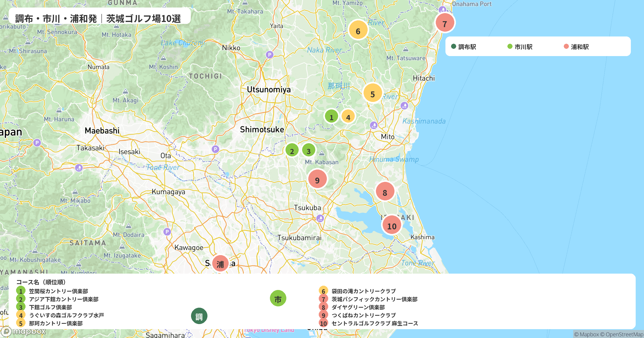Click the Hitachi city label
This screenshot has height=338, width=644.
tap(424, 78)
